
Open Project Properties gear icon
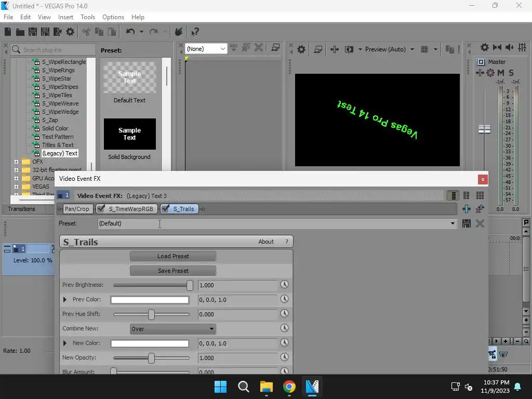[x=70, y=32]
